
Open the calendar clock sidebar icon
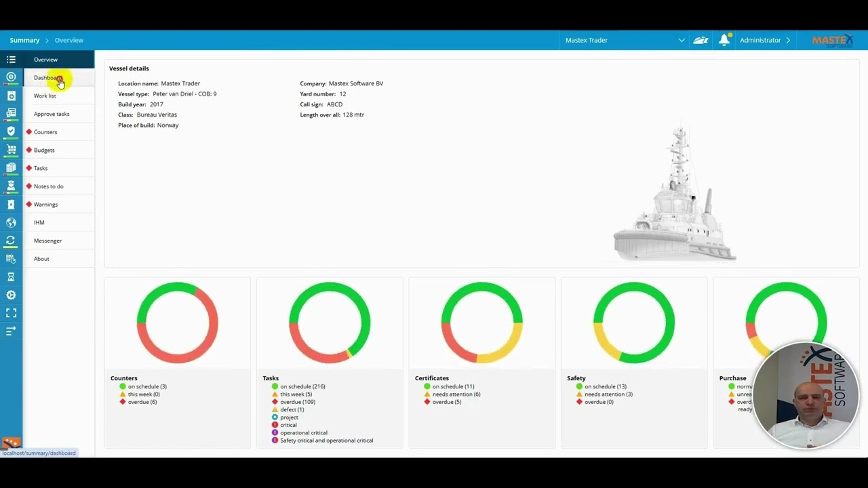[11, 258]
